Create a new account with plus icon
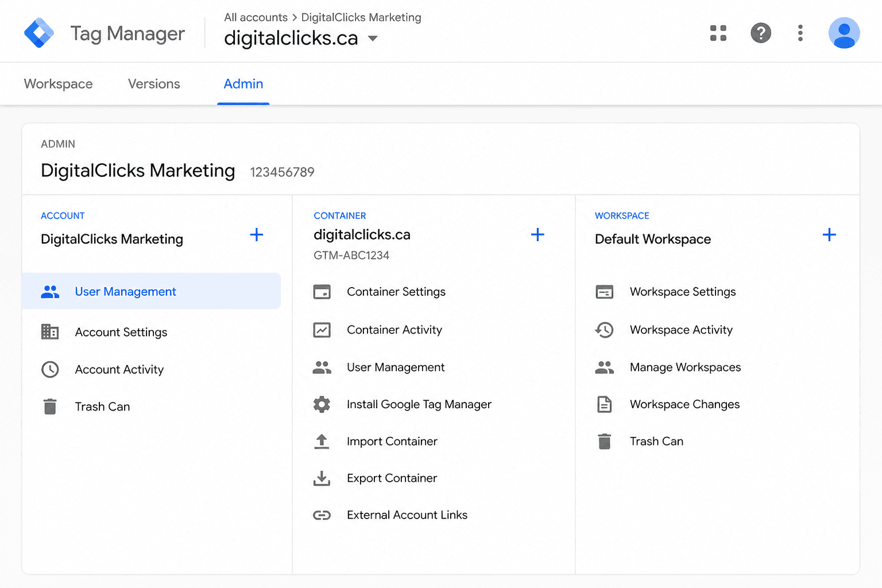 257,234
